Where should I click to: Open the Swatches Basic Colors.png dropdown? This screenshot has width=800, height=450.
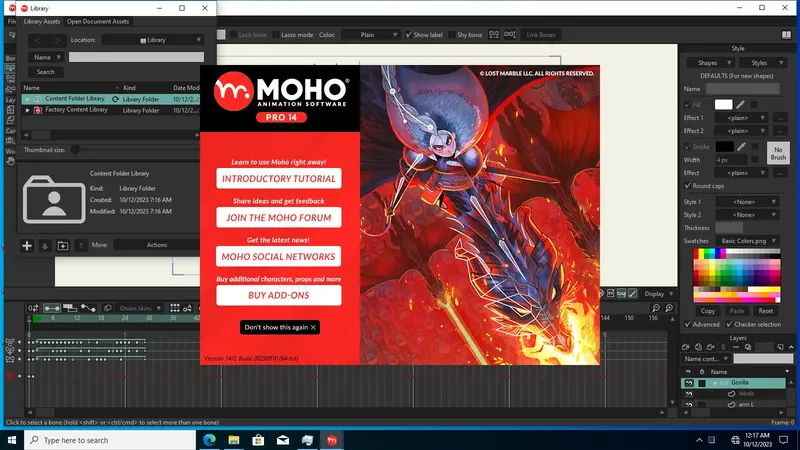tap(748, 241)
